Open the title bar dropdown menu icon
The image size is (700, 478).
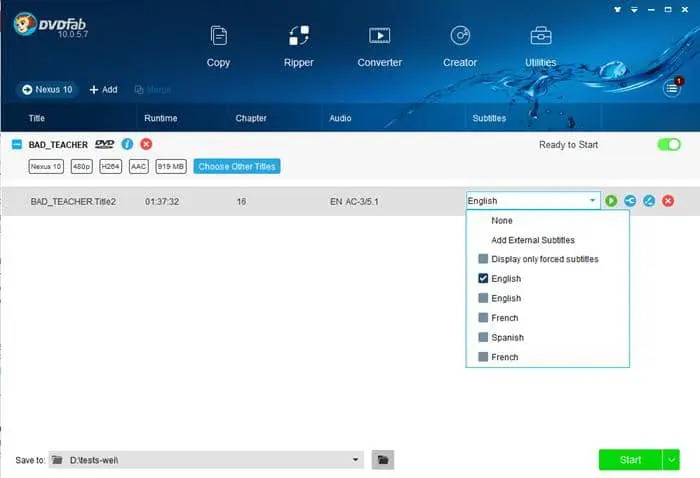click(634, 9)
